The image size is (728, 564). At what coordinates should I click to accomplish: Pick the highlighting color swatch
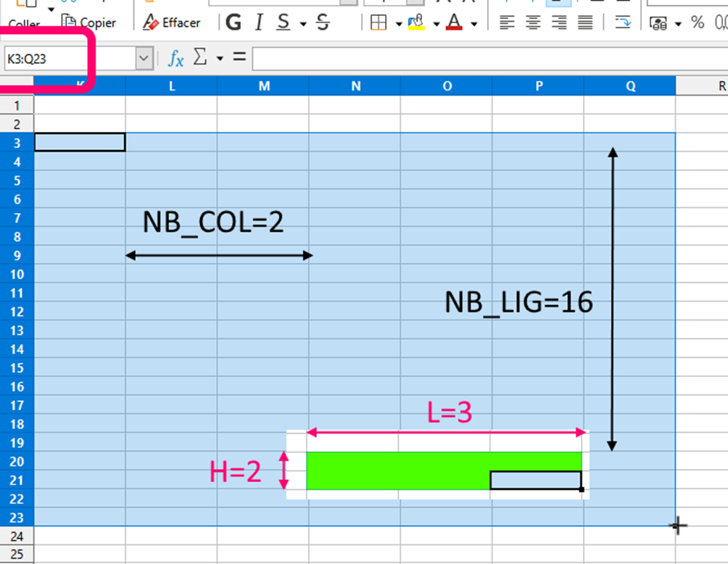415,22
